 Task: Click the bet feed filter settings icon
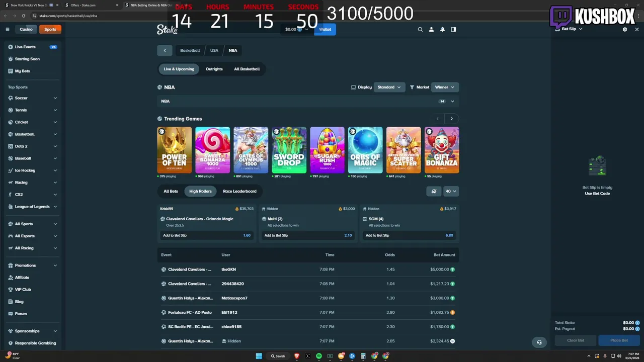(434, 191)
